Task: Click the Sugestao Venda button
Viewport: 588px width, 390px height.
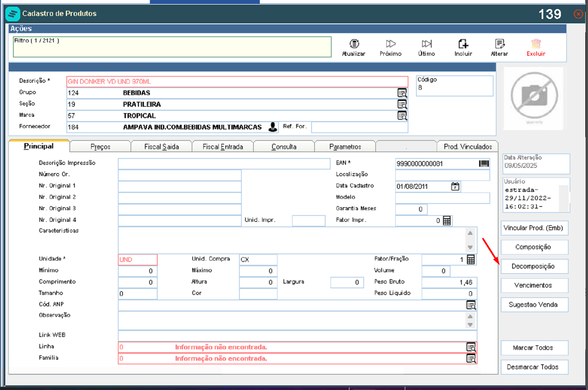Action: (x=534, y=305)
